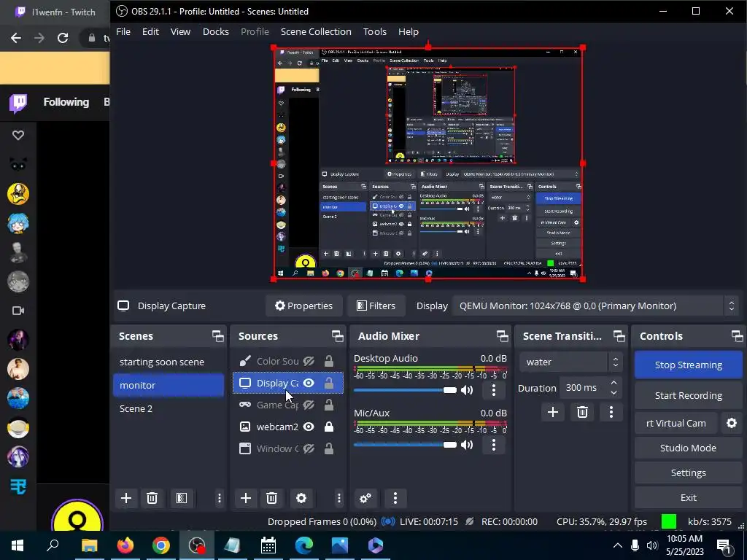Open Sources panel more options
The image size is (747, 560).
click(338, 498)
